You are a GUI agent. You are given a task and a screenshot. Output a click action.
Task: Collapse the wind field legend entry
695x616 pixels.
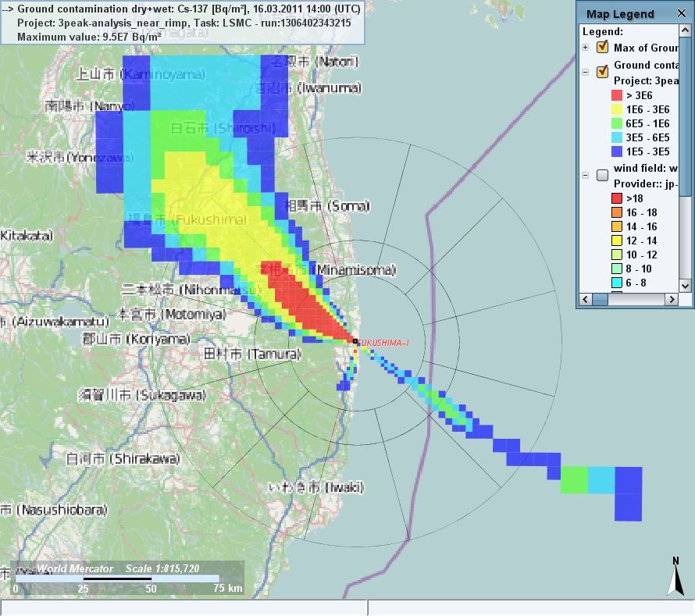pyautogui.click(x=586, y=176)
